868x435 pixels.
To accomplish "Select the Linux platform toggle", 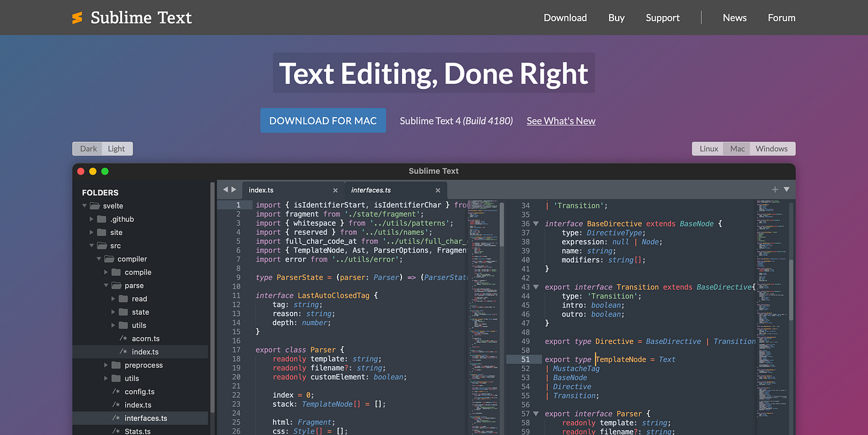I will (708, 148).
